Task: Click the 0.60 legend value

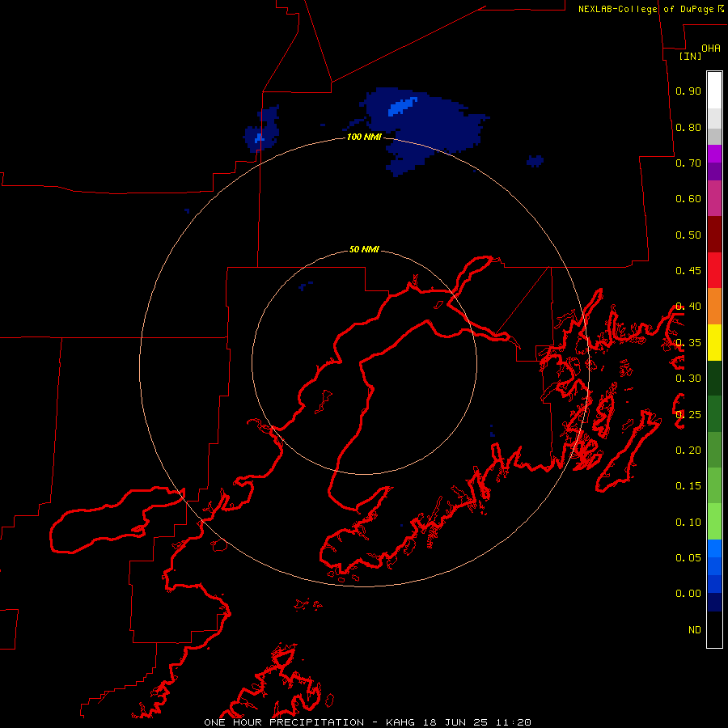Action: tap(688, 199)
